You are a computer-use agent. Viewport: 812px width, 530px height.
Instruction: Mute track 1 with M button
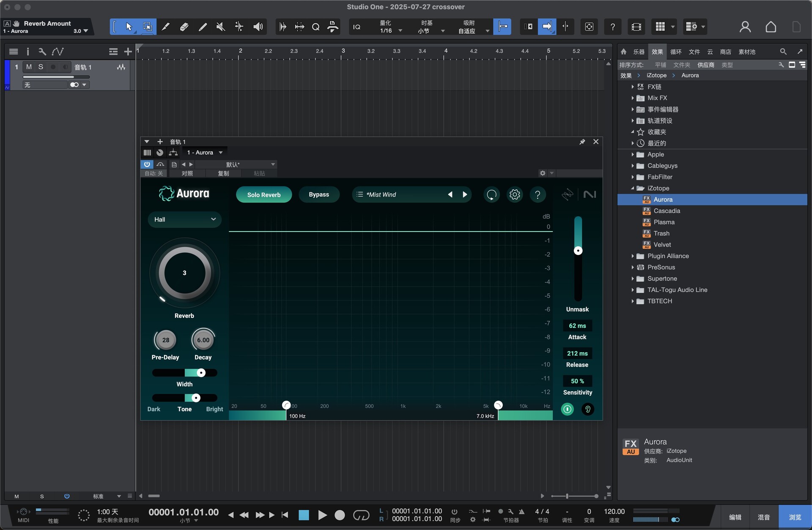coord(29,67)
